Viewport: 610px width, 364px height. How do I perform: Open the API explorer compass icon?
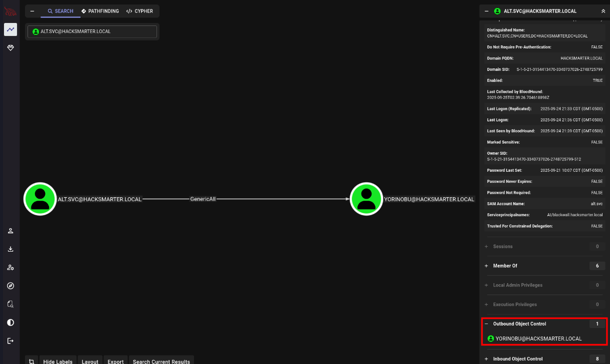tap(10, 286)
